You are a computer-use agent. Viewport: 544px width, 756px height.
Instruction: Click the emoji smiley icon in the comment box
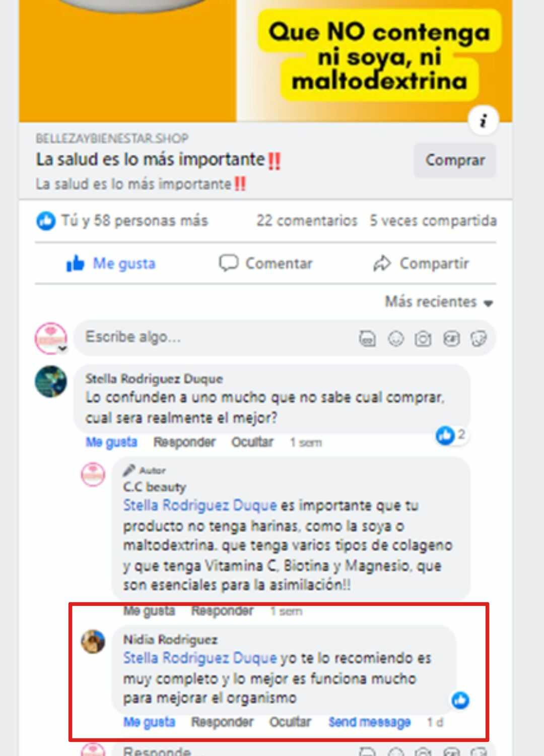396,339
